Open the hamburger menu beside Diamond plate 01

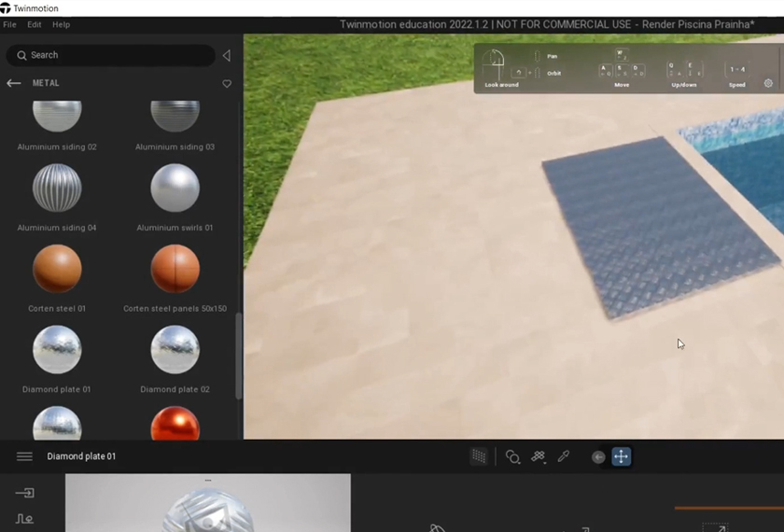click(25, 456)
